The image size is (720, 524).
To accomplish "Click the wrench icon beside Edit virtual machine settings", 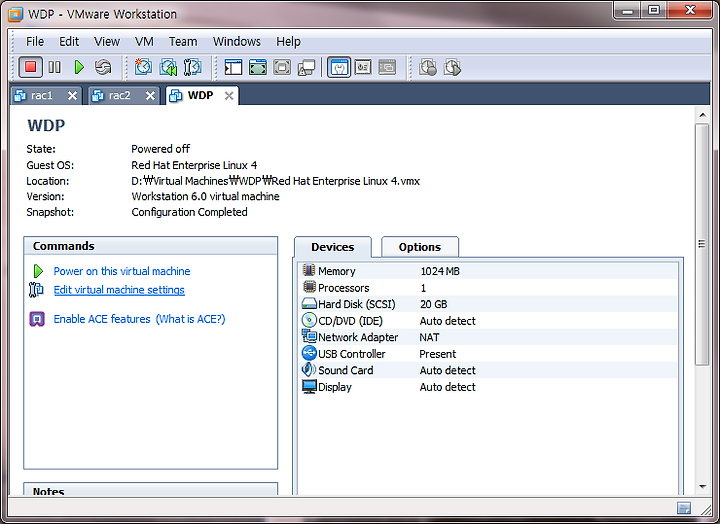I will 36,290.
